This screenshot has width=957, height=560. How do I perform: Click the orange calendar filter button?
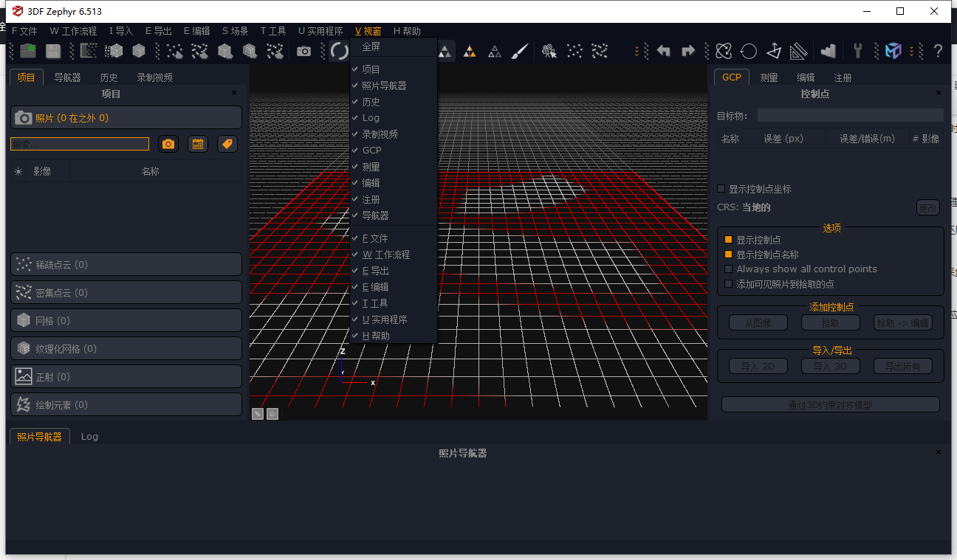coord(198,144)
